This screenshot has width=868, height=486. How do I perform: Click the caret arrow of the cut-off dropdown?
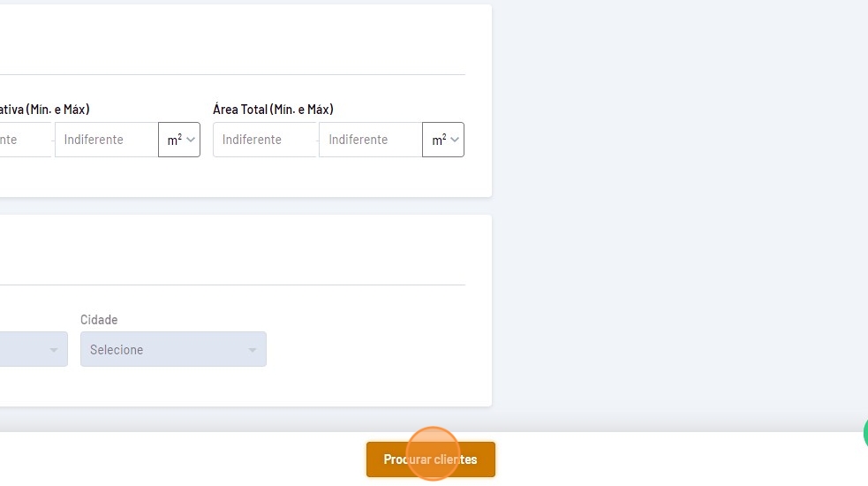pyautogui.click(x=54, y=350)
